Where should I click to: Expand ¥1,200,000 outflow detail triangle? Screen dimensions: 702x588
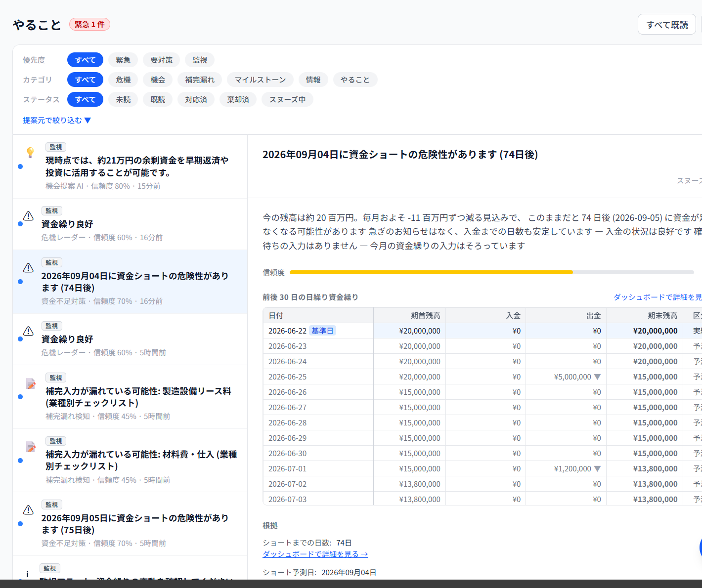click(x=597, y=469)
